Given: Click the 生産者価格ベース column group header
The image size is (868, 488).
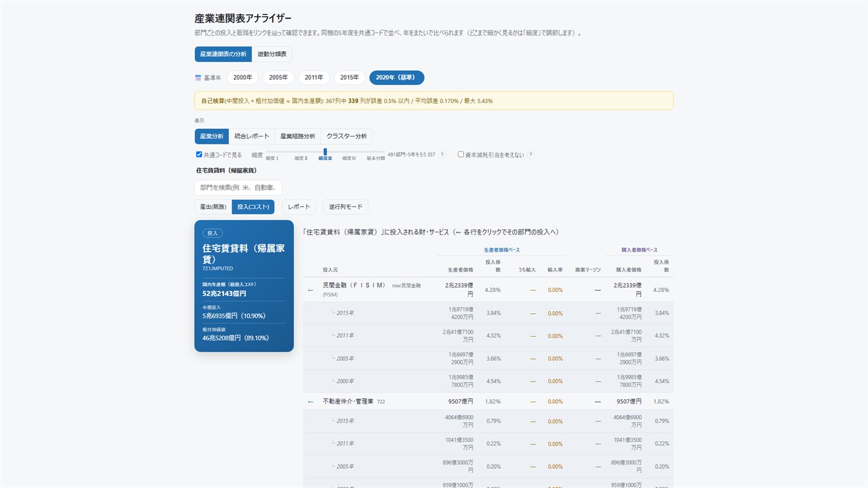Looking at the screenshot, I should 501,250.
